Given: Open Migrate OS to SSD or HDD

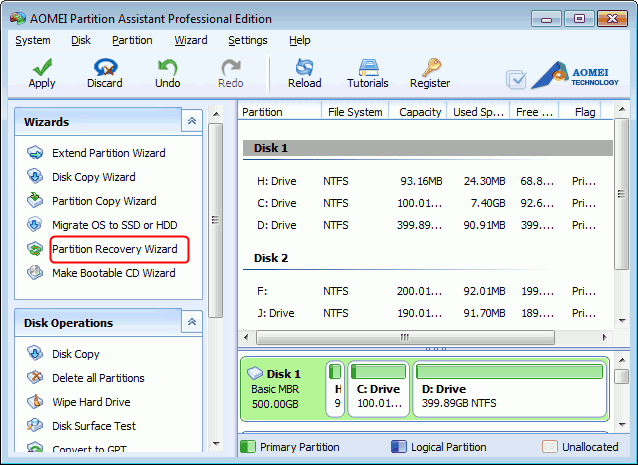Looking at the screenshot, I should [x=115, y=225].
